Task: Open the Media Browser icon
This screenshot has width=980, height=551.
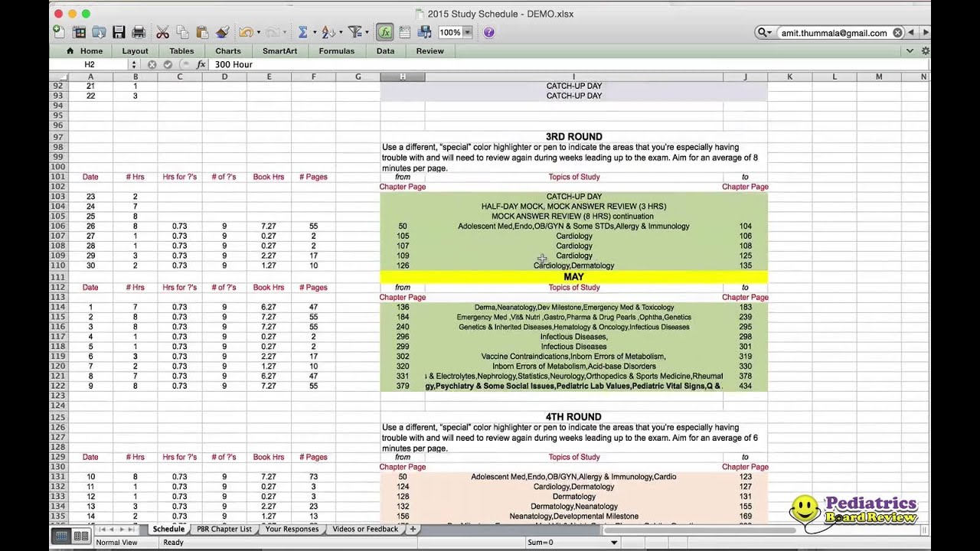Action: click(x=425, y=32)
